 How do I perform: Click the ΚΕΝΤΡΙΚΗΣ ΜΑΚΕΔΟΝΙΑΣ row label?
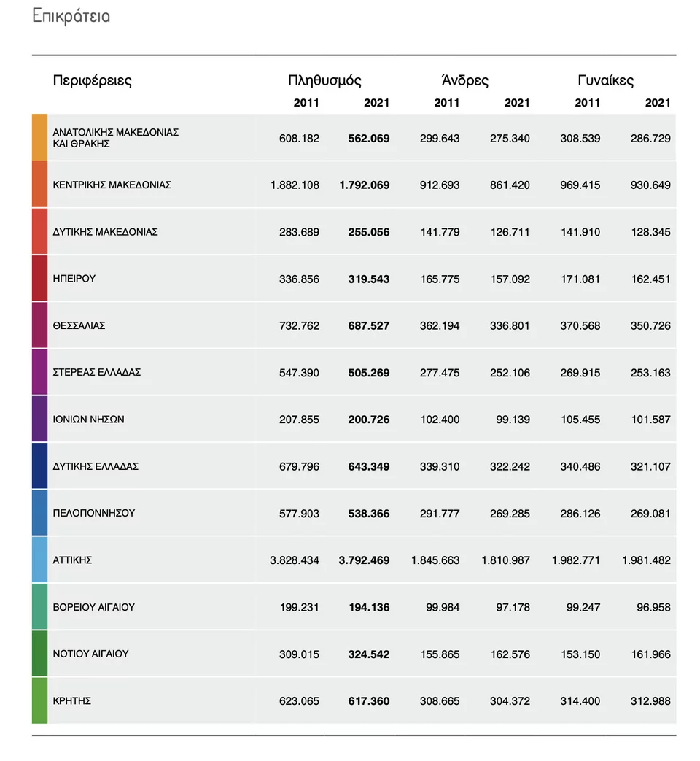112,185
